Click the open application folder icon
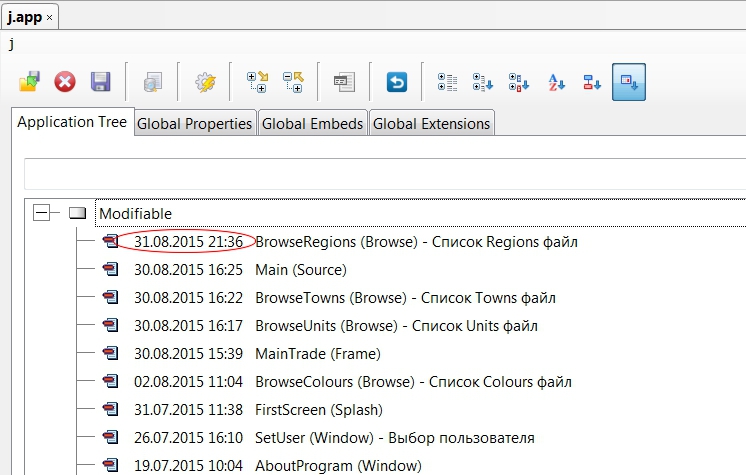The width and height of the screenshot is (746, 475). click(x=30, y=82)
